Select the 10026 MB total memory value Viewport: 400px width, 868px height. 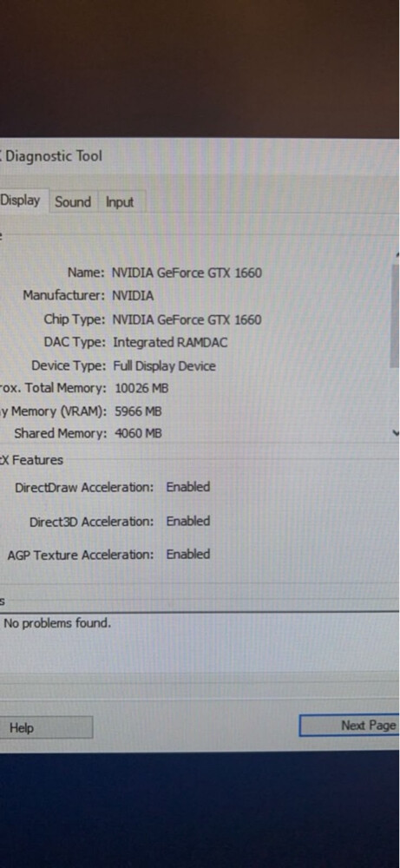pos(141,389)
